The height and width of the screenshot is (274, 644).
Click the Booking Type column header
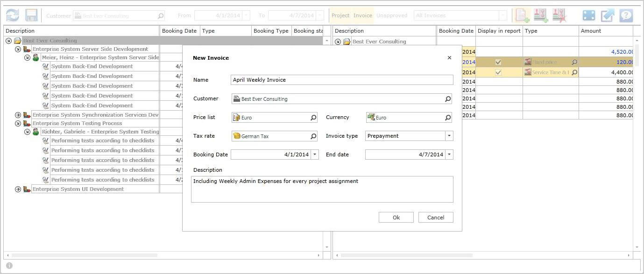(271, 31)
